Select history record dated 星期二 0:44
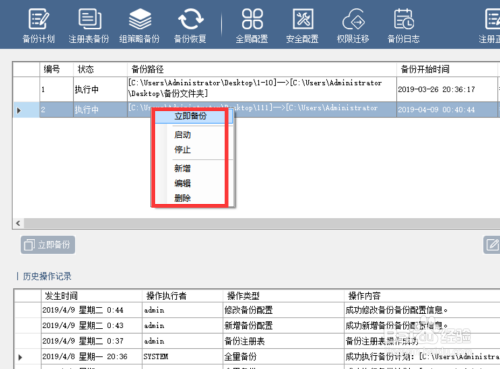Viewport: 500px width, 369px height. pyautogui.click(x=257, y=310)
